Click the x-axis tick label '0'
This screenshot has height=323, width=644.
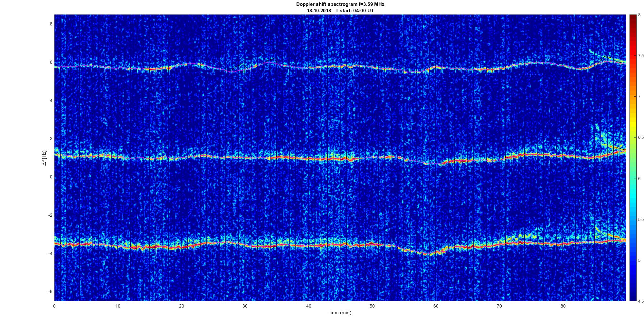(x=54, y=306)
